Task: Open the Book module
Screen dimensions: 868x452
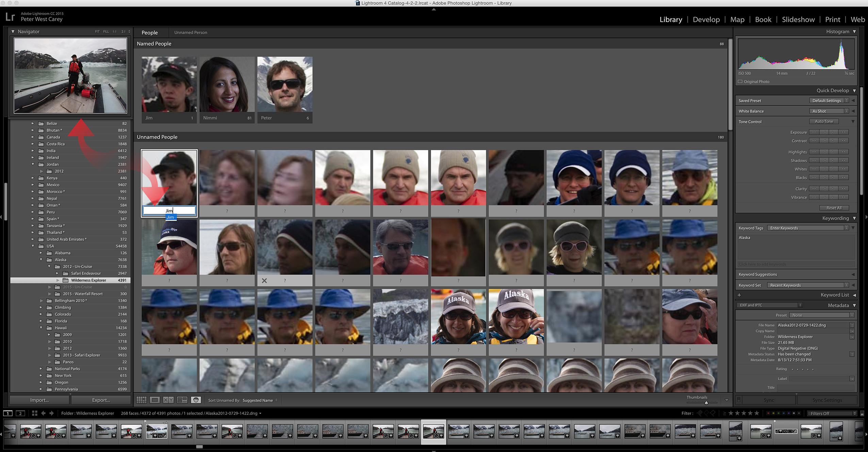Action: (763, 19)
